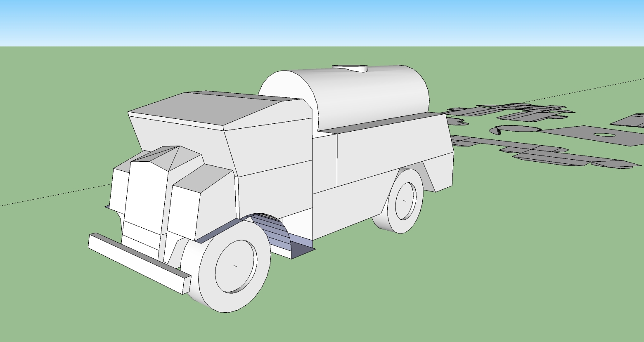This screenshot has height=342, width=644.
Task: Click the blue sky background
Action: (322, 21)
